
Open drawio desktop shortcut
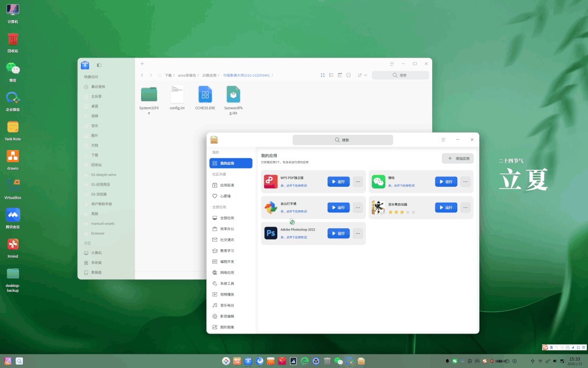13,160
